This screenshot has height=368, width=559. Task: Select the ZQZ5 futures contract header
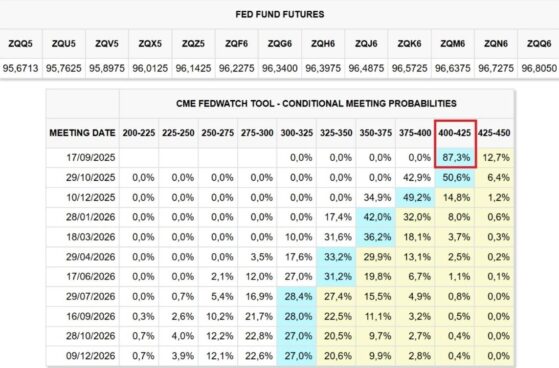click(x=193, y=44)
